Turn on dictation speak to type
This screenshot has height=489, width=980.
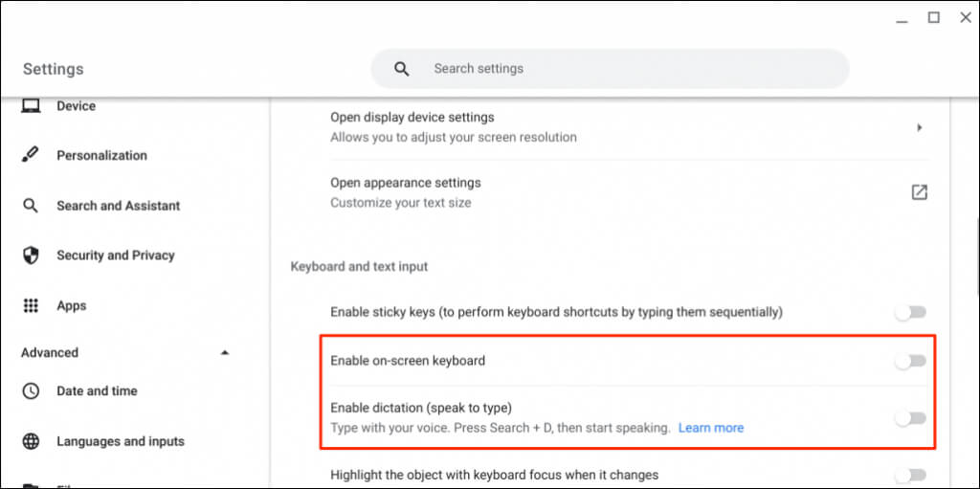[910, 418]
